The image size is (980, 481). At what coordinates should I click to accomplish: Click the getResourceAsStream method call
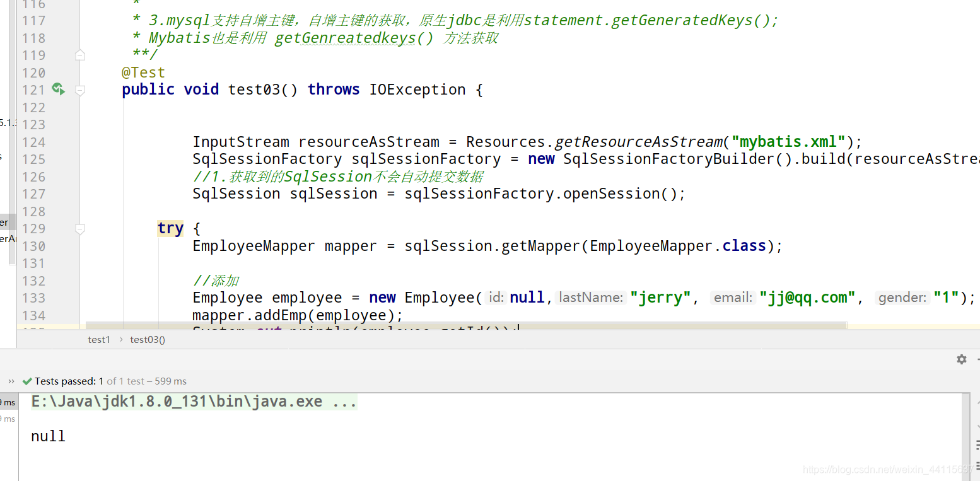click(x=639, y=142)
